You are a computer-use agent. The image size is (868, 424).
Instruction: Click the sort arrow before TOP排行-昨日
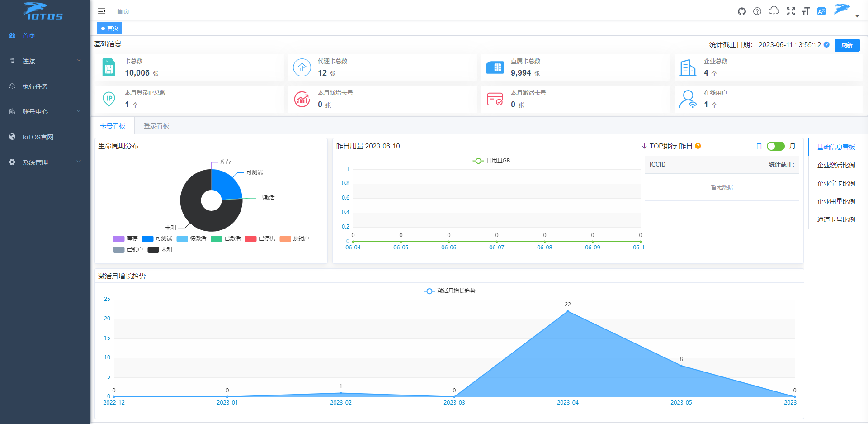pos(644,146)
